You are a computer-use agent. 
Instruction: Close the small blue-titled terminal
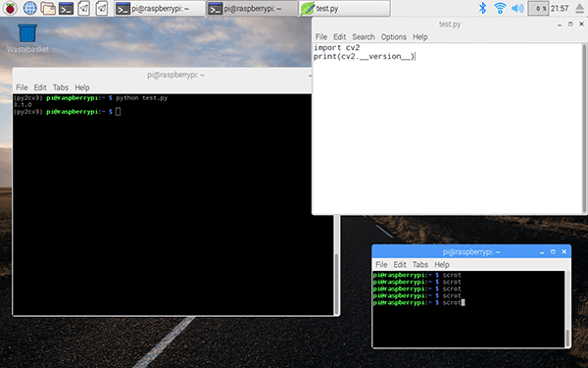click(564, 252)
